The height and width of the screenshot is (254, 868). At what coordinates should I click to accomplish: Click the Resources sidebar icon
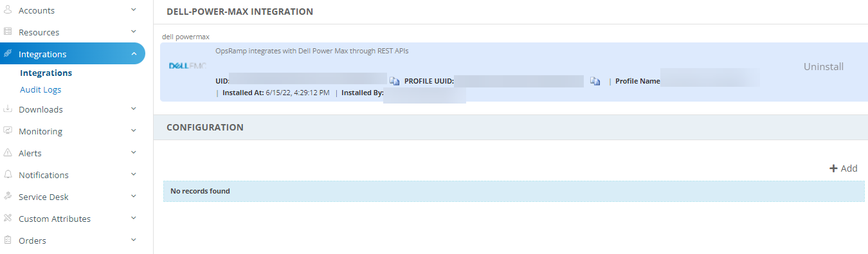(8, 32)
